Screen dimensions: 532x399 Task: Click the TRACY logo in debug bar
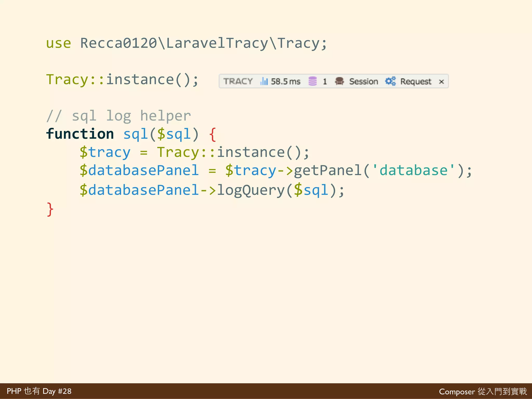coord(238,81)
